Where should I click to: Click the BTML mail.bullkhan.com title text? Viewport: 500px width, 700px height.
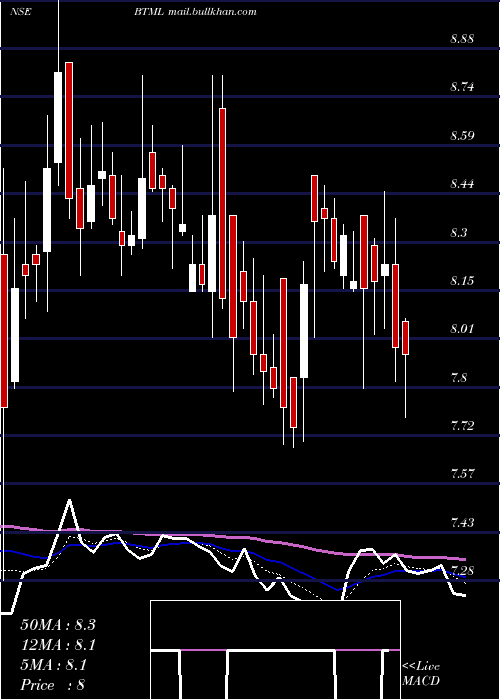pos(195,12)
